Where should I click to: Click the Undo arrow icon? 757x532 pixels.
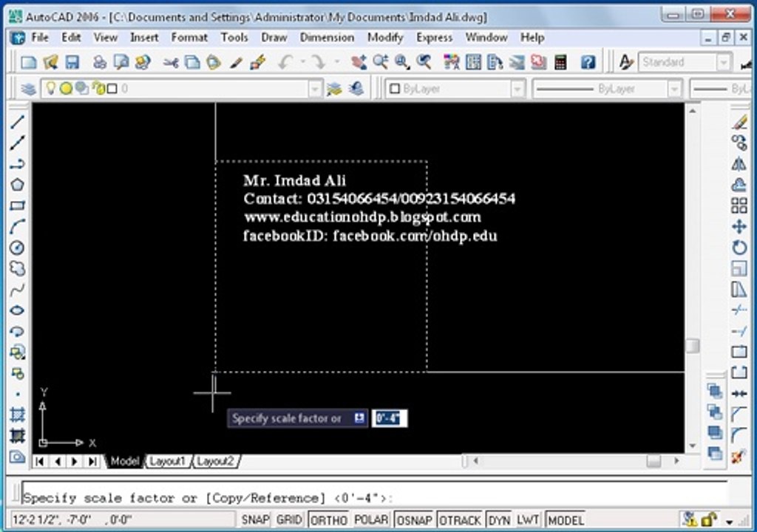286,62
